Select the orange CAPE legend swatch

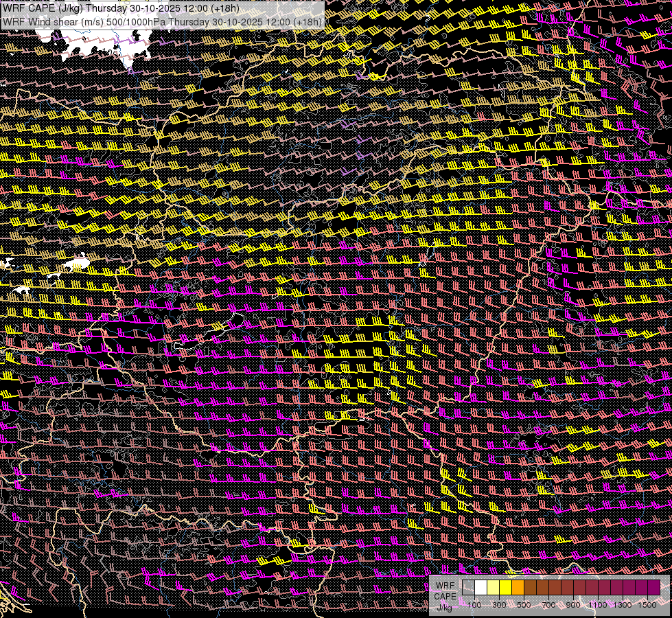coord(518,588)
